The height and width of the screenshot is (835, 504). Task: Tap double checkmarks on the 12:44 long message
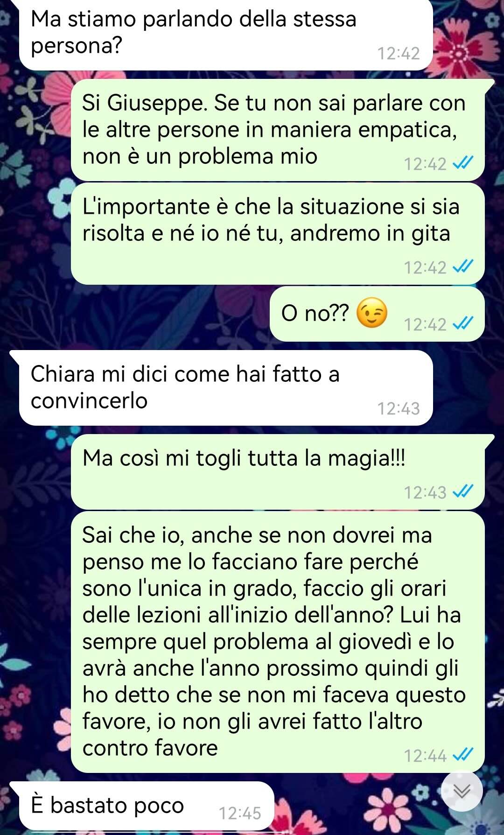(x=464, y=755)
